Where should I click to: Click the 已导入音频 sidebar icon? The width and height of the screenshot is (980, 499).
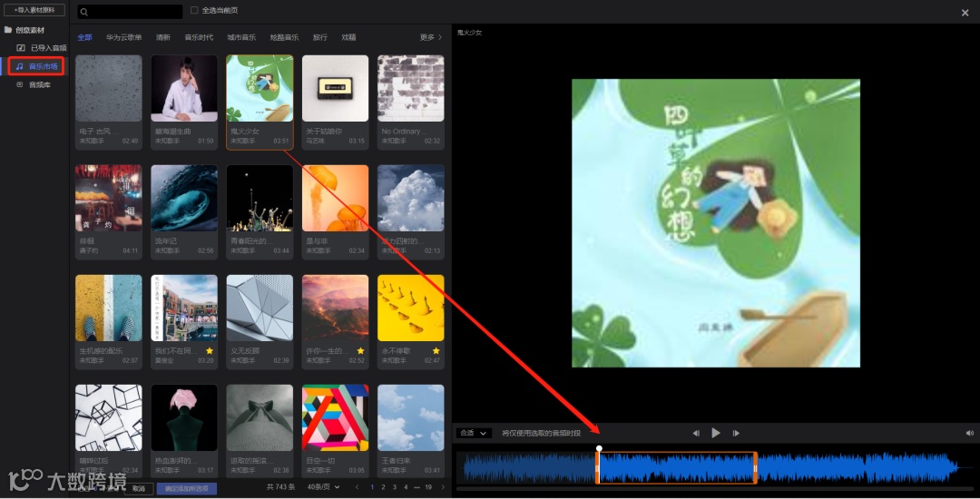click(x=21, y=47)
